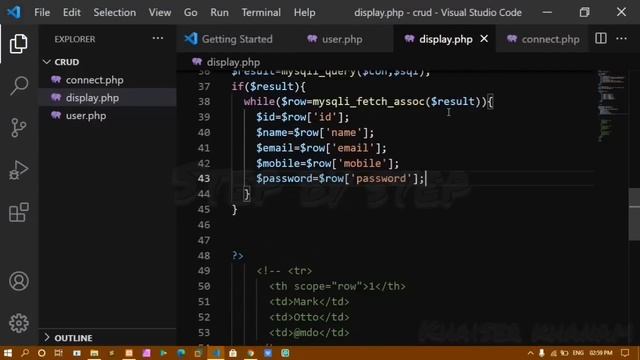Click line number 38 in the gutter
The height and width of the screenshot is (360, 640).
pos(204,102)
